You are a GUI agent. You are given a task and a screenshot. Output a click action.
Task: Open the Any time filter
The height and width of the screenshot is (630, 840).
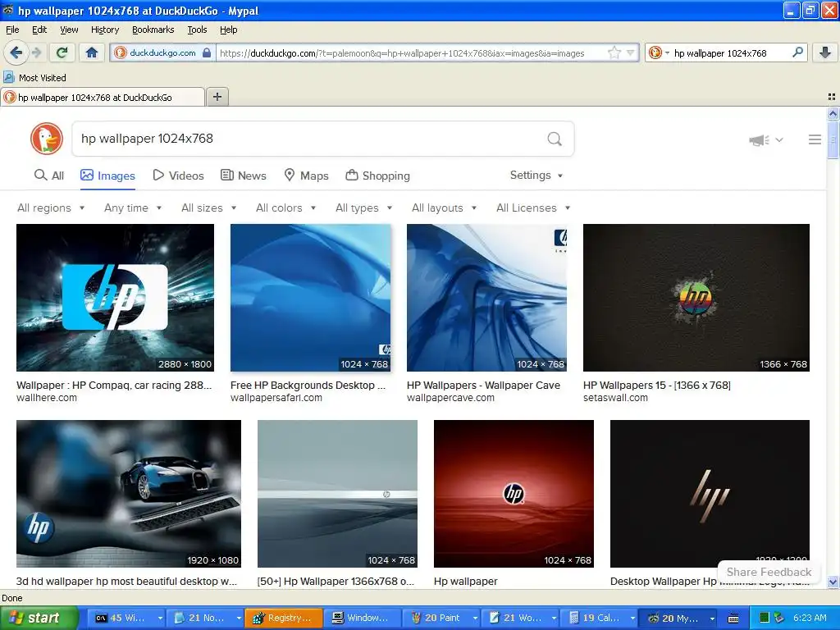coord(133,208)
